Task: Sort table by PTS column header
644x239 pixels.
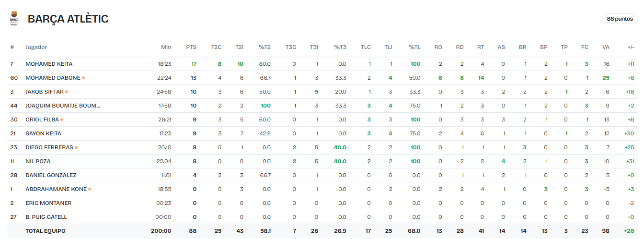Action: [x=191, y=47]
